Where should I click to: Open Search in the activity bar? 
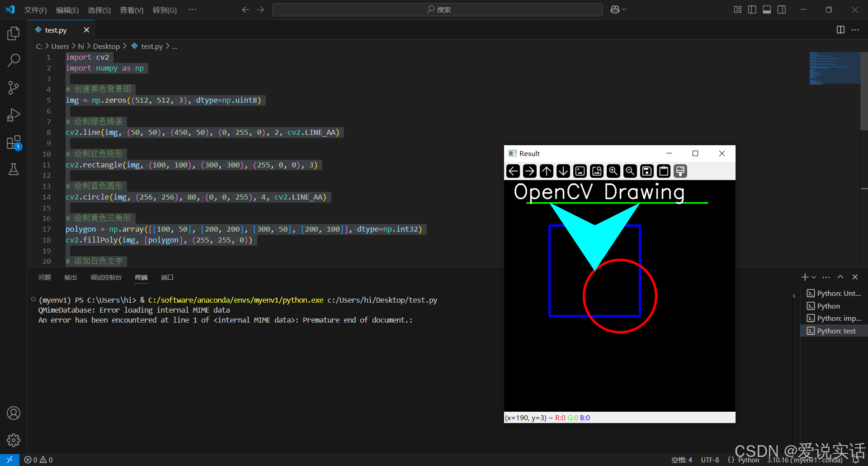coord(14,60)
